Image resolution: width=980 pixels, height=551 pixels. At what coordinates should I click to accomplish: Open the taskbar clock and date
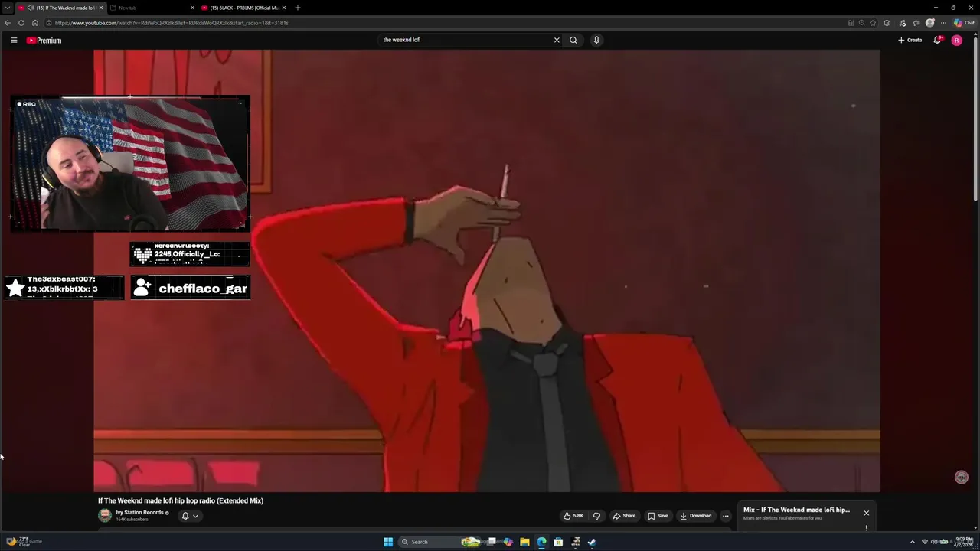(964, 542)
